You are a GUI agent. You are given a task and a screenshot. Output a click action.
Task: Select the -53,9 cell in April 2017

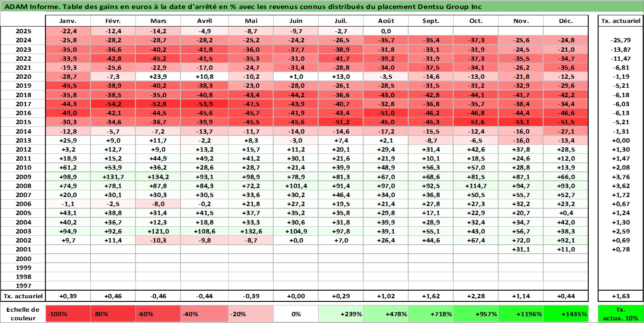click(x=205, y=104)
